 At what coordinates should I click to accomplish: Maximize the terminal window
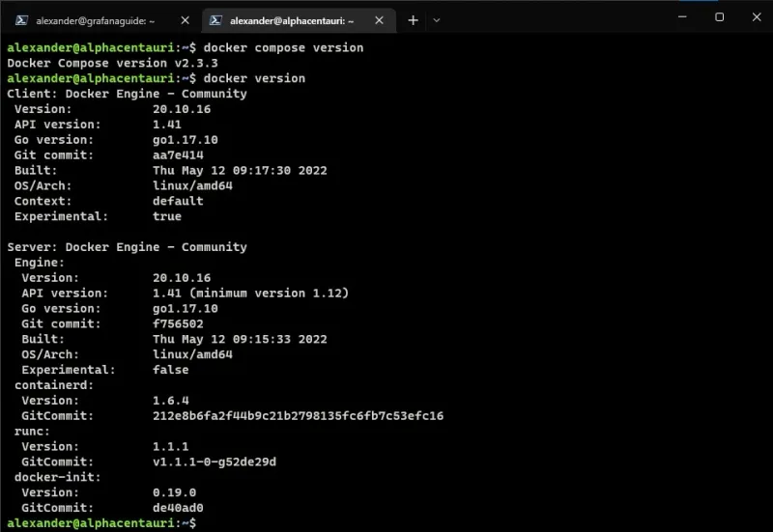click(719, 16)
